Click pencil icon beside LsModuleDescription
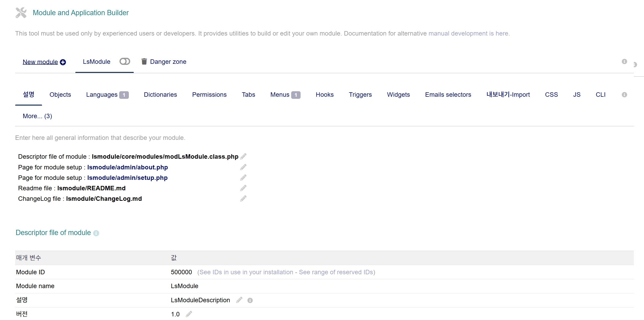The width and height of the screenshot is (644, 320). tap(239, 300)
